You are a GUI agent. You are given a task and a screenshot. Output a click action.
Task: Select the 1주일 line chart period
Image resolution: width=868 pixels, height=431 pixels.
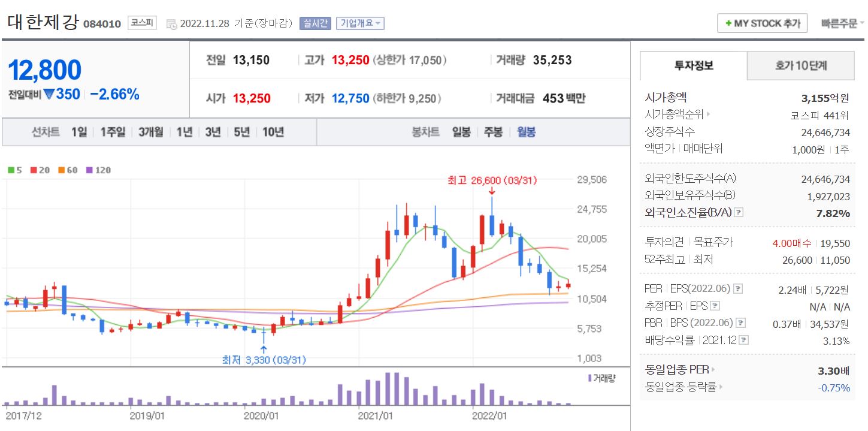(x=113, y=132)
